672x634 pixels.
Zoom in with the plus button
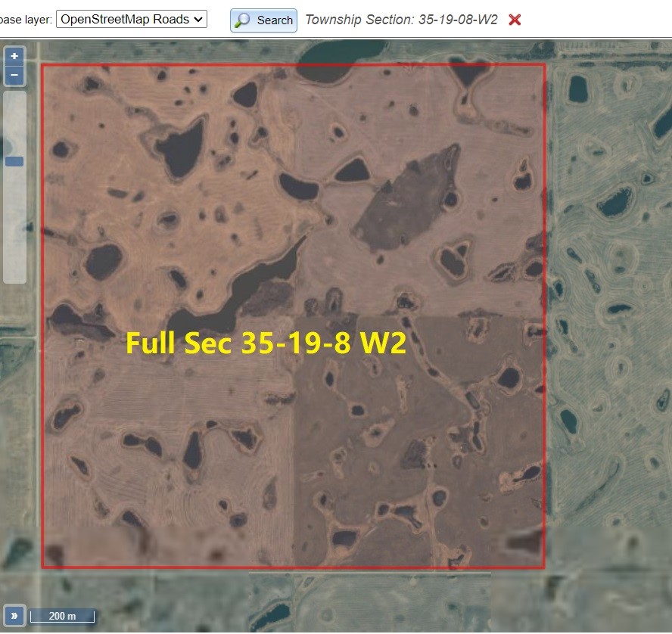click(14, 56)
